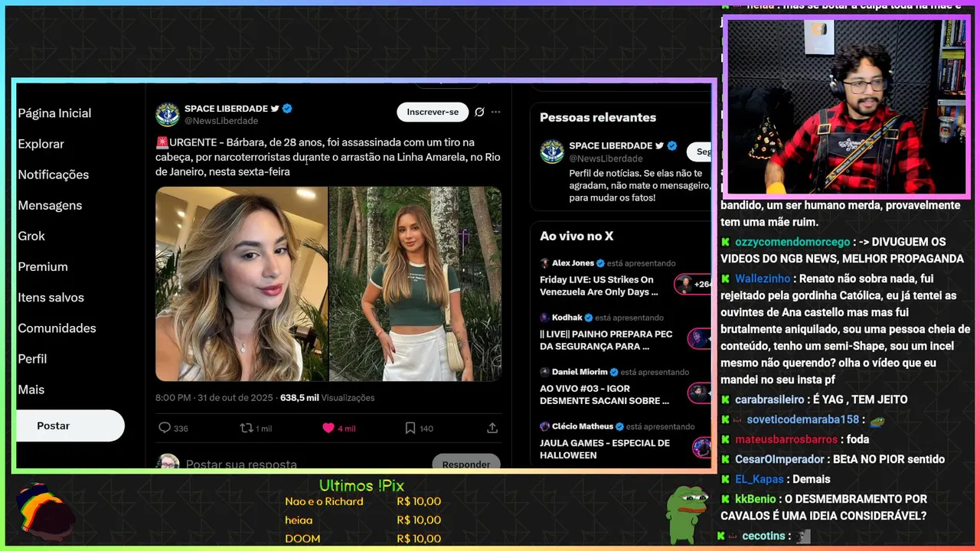
Task: Click chat username carabrasileiro
Action: click(769, 399)
